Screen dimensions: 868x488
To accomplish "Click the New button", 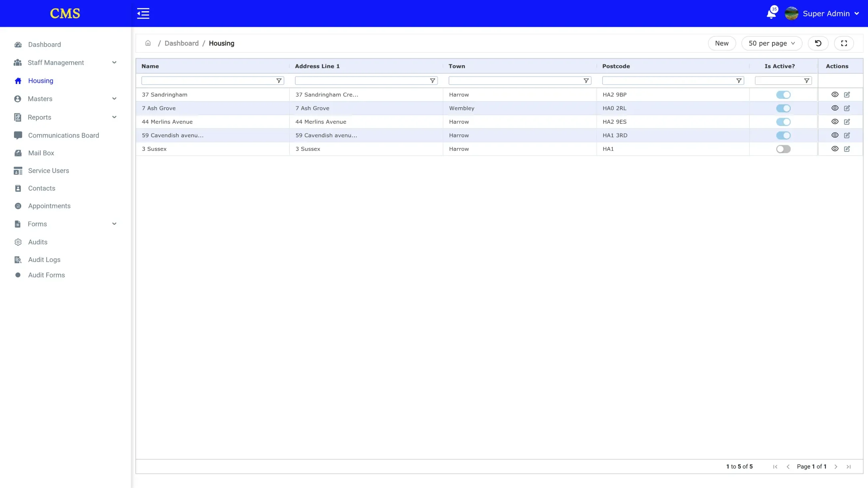I will point(722,43).
